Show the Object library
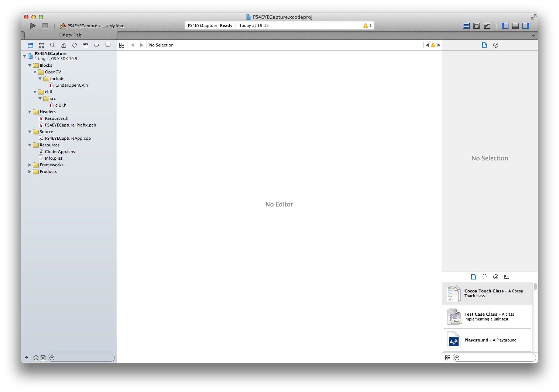 [495, 277]
